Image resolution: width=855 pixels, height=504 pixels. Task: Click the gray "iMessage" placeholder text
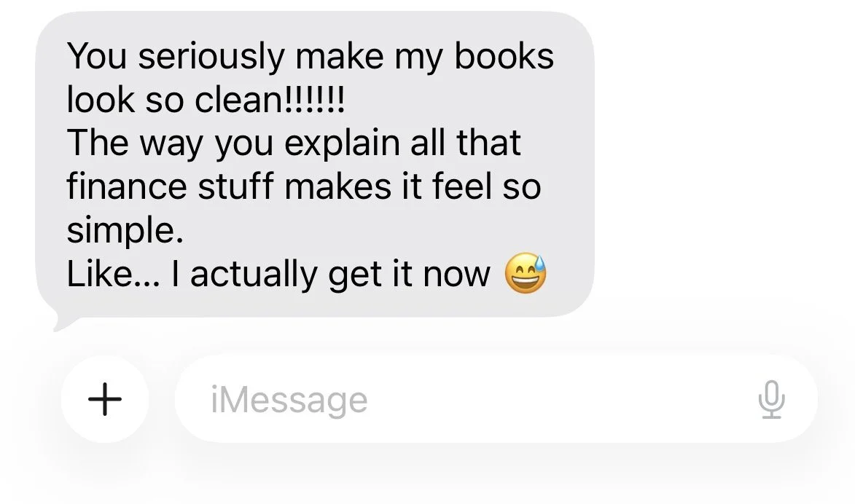point(289,401)
